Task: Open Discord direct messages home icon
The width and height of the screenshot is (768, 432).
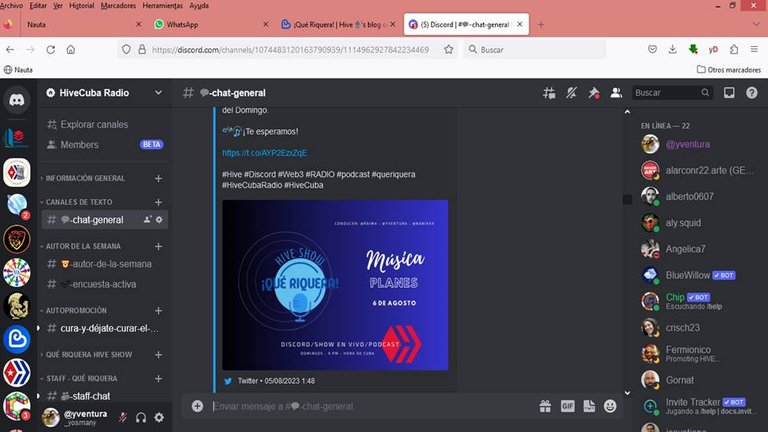Action: pos(17,100)
